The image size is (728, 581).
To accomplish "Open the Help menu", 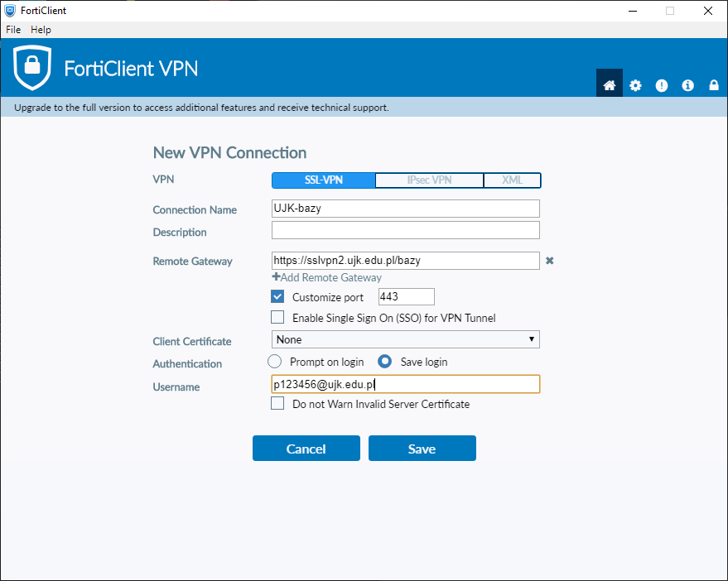I will 41,30.
